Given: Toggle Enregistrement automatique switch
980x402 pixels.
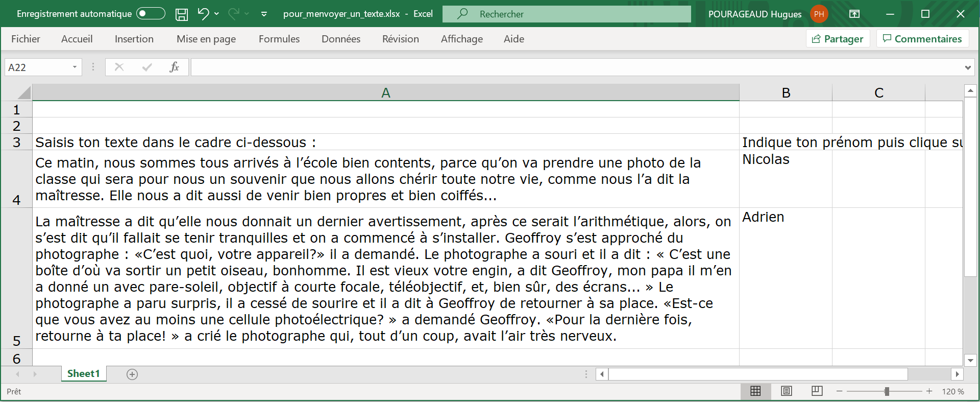Looking at the screenshot, I should click(151, 14).
